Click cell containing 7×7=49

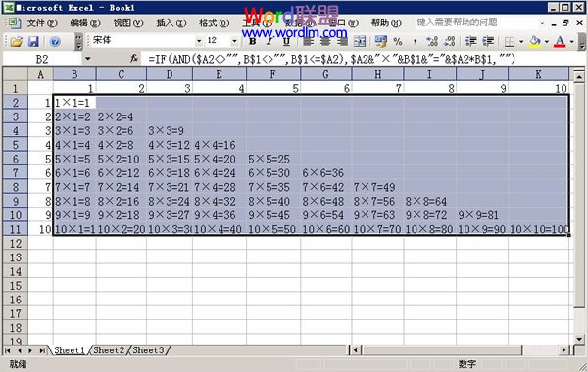point(377,187)
